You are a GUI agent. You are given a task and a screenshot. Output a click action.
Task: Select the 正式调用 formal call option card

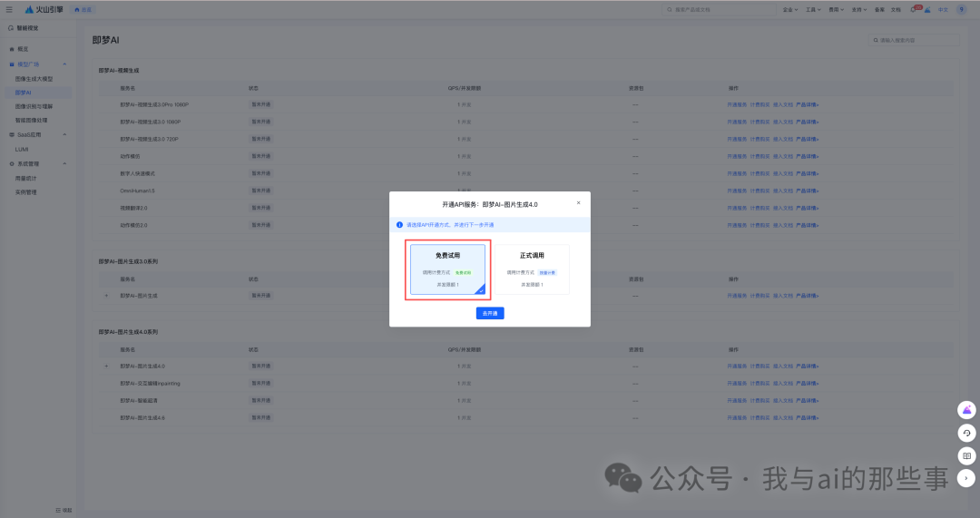pyautogui.click(x=532, y=269)
